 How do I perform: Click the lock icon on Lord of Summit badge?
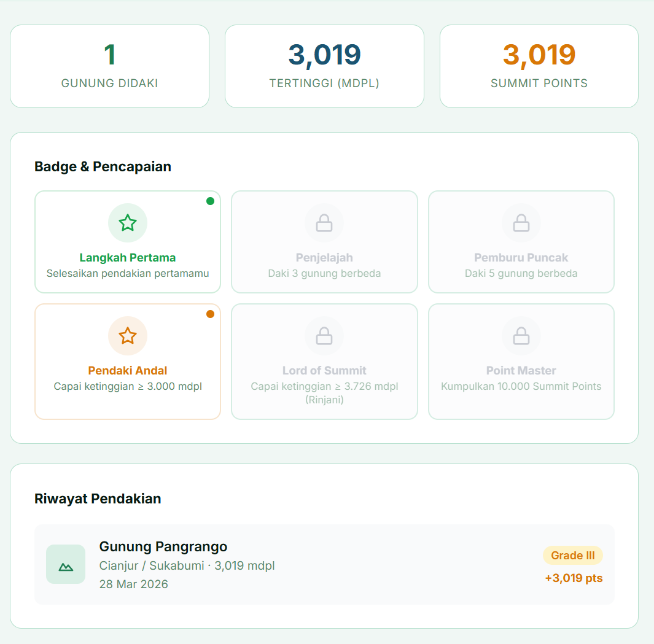(324, 336)
